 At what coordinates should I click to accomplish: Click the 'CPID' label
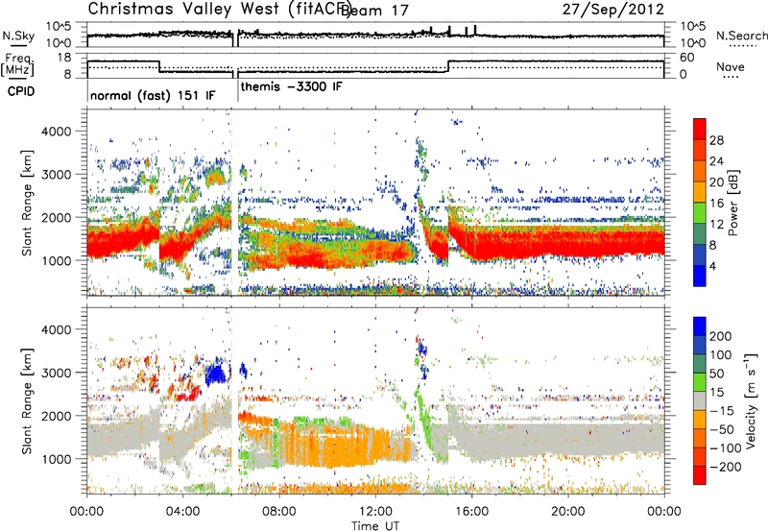point(21,91)
